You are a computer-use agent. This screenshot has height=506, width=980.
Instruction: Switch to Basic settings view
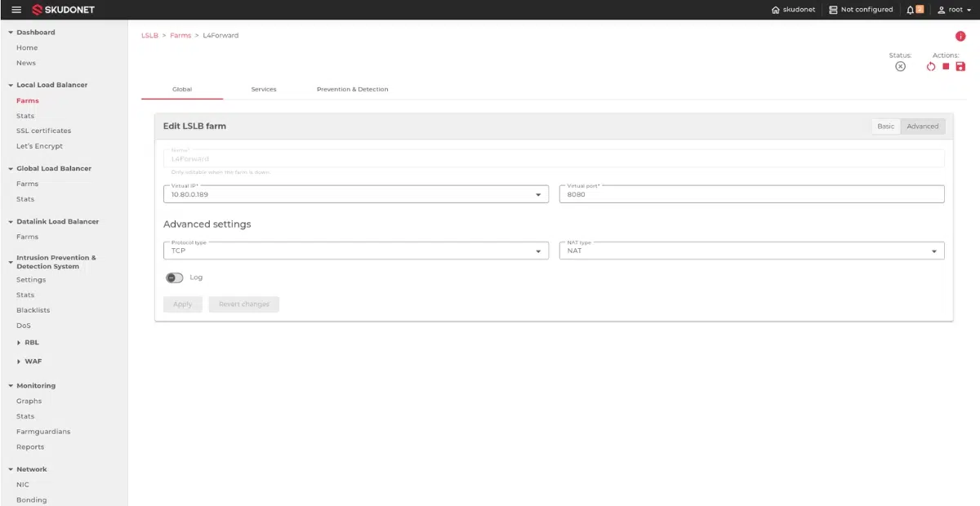[886, 126]
